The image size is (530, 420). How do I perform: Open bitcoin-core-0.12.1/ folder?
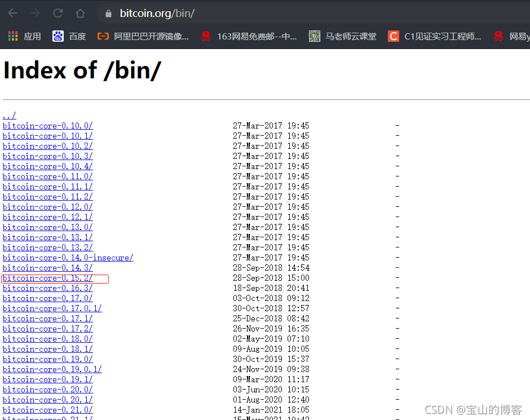(x=48, y=217)
